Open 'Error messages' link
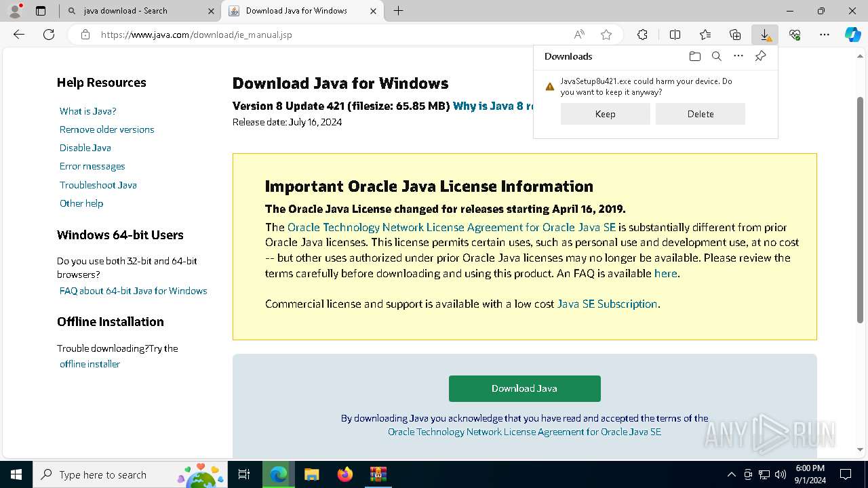The width and height of the screenshot is (868, 488). 92,166
